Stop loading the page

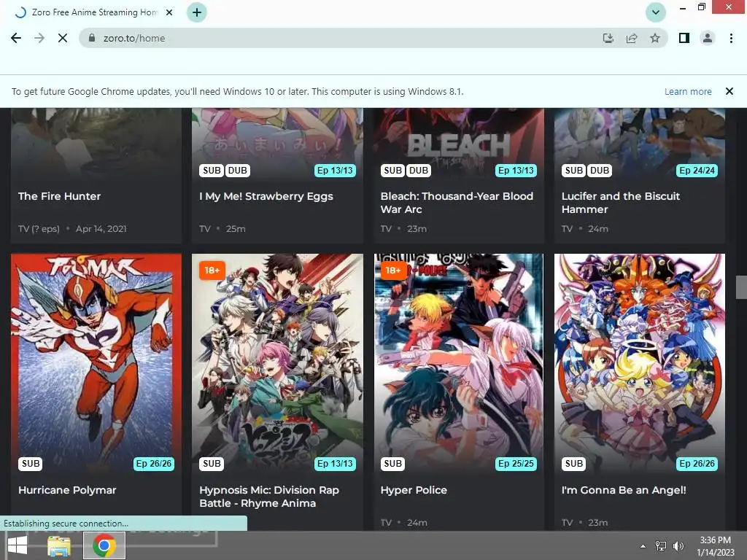coord(63,38)
